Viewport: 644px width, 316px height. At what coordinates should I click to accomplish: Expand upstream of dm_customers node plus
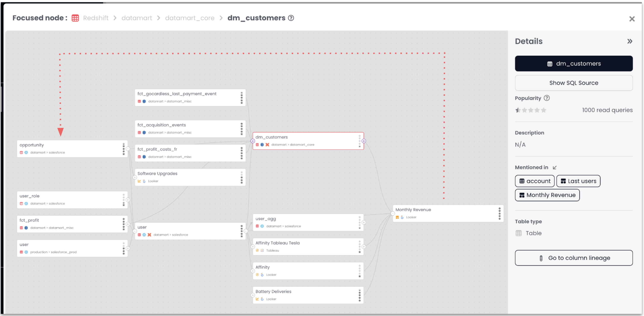[x=253, y=141]
